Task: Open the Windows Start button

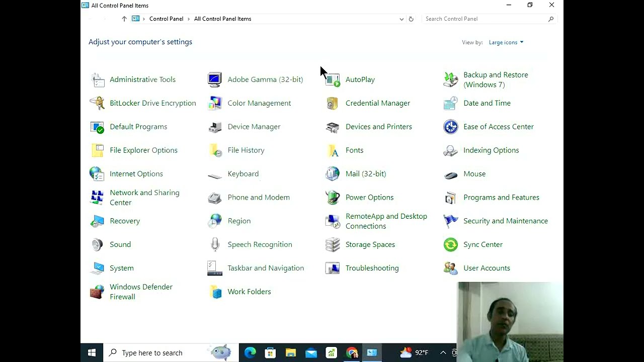Action: pos(92,353)
